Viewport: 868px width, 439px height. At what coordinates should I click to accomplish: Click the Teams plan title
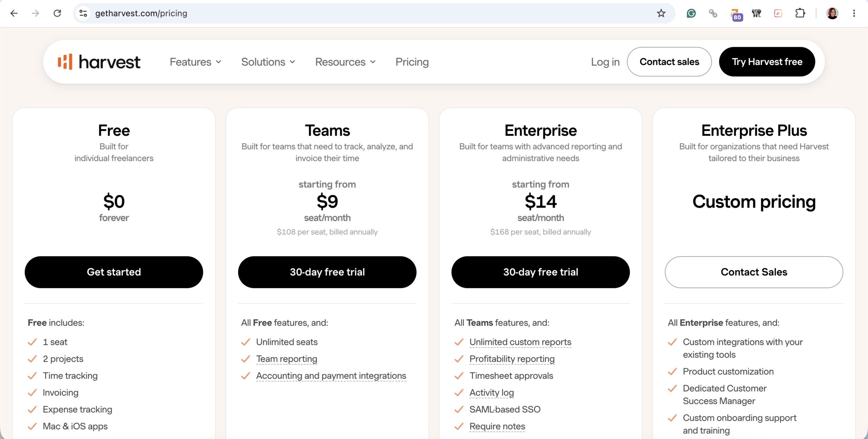point(327,130)
